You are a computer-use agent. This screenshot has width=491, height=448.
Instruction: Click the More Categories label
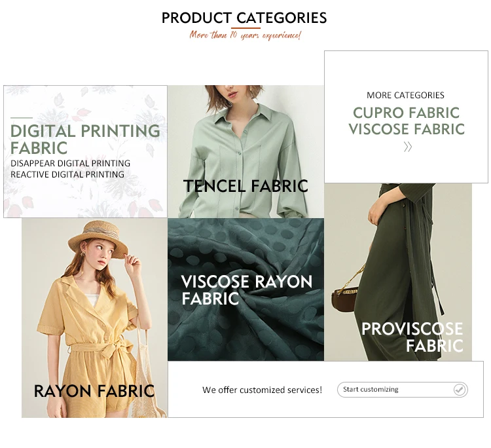405,95
